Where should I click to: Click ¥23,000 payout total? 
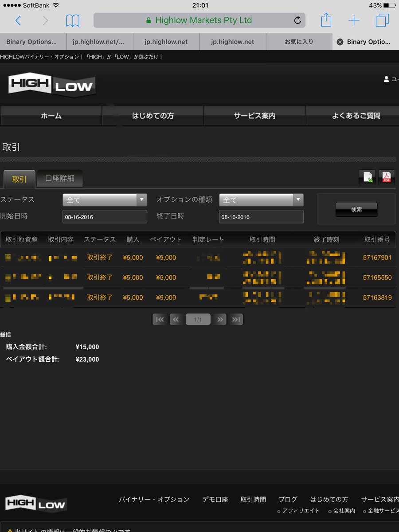[x=87, y=360]
